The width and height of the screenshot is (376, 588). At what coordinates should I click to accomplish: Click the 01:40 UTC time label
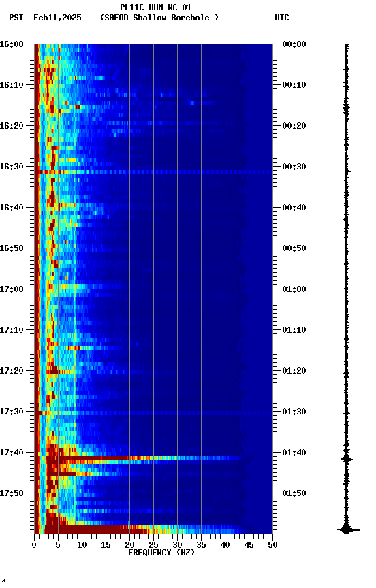coord(294,453)
